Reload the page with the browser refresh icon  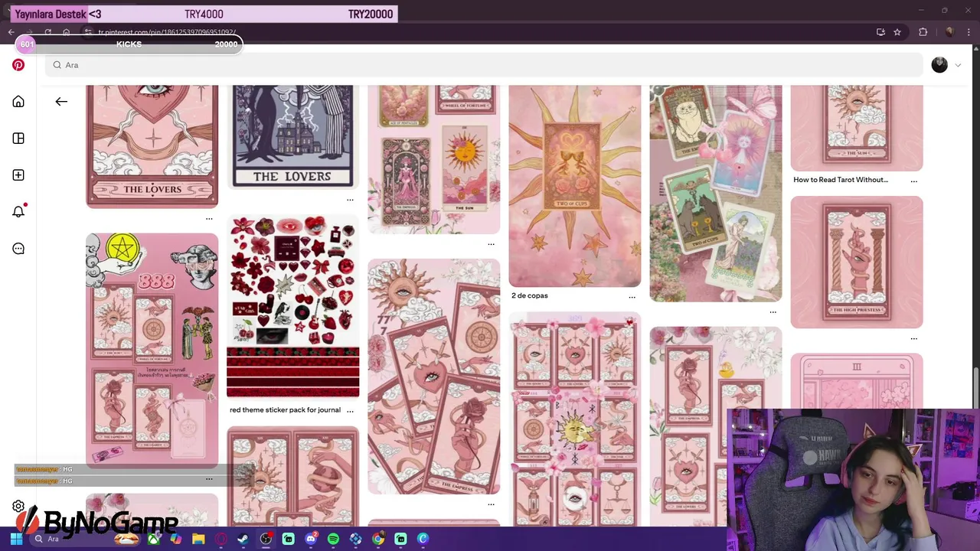coord(47,32)
